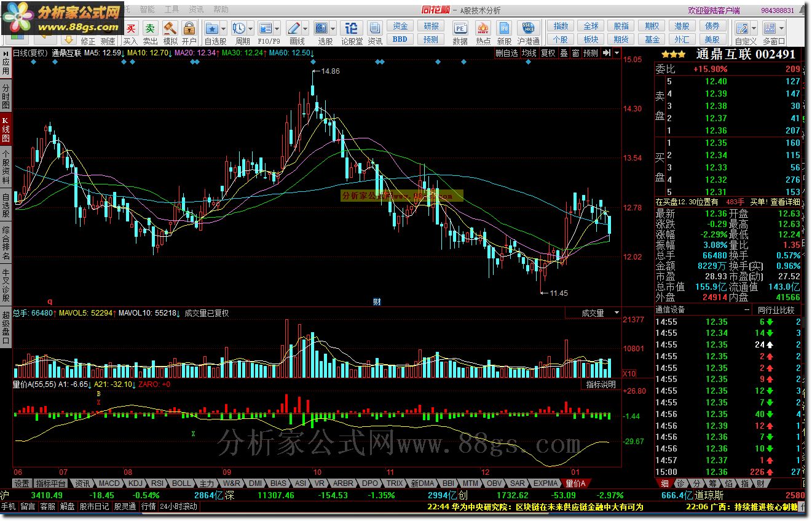Click the 同行业比较 panel header

pyautogui.click(x=775, y=310)
